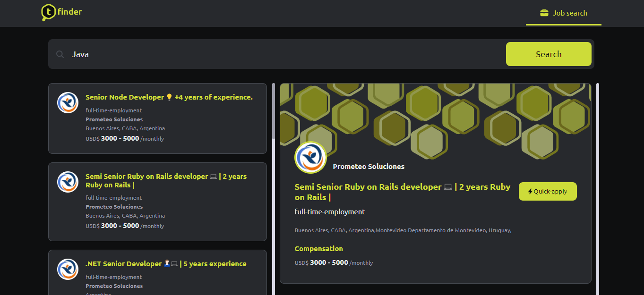Click the tfinder logo in header

(x=61, y=12)
